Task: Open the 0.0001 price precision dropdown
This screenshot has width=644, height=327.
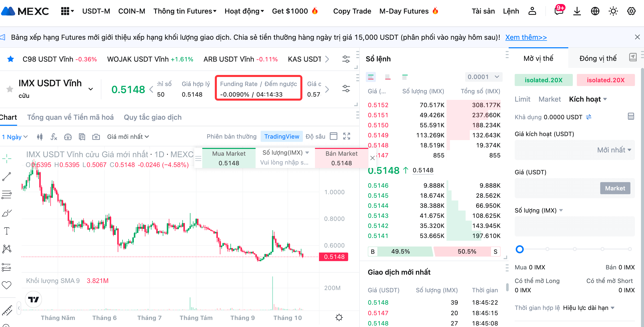Action: coord(483,77)
